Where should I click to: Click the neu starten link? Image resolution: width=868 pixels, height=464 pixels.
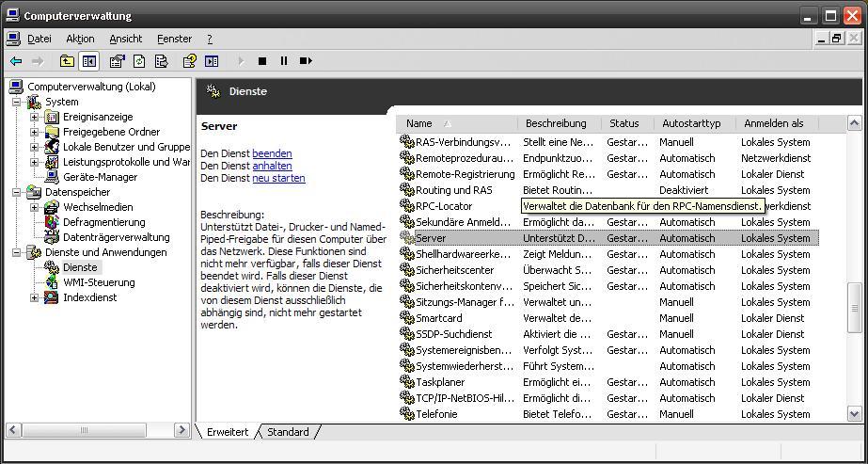[x=279, y=178]
